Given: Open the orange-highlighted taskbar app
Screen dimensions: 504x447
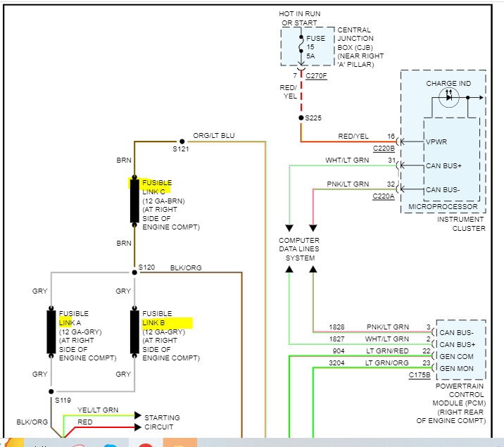Looking at the screenshot, I should [x=180, y=443].
